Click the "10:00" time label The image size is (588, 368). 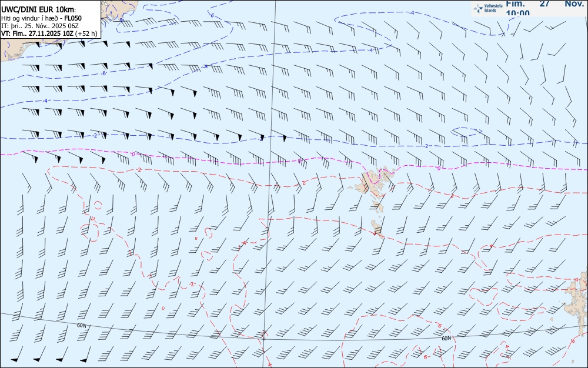(518, 13)
